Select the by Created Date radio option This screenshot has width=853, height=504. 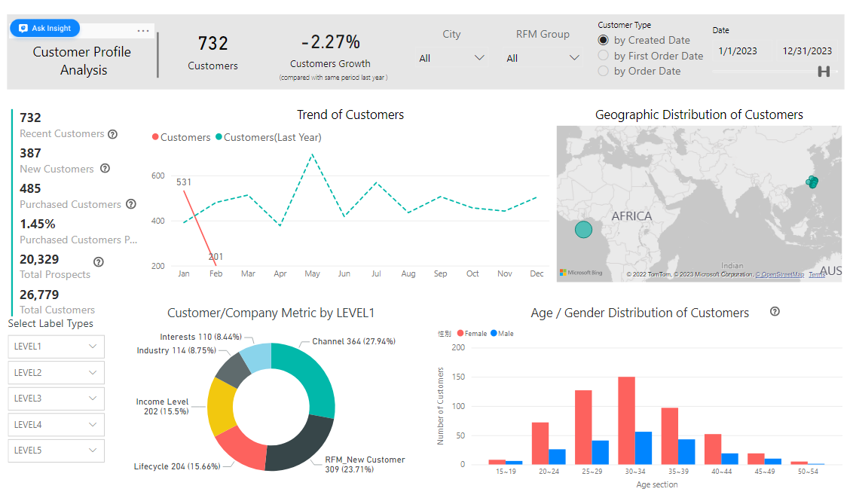(603, 40)
